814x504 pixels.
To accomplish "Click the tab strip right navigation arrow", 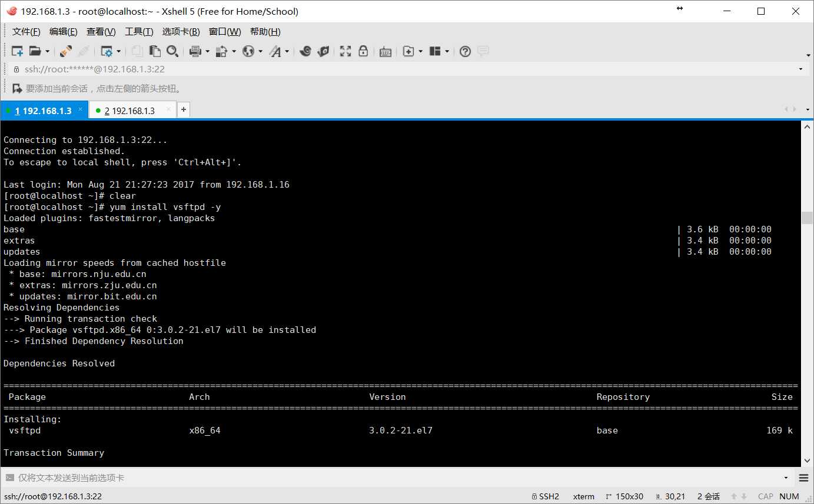I will click(794, 109).
